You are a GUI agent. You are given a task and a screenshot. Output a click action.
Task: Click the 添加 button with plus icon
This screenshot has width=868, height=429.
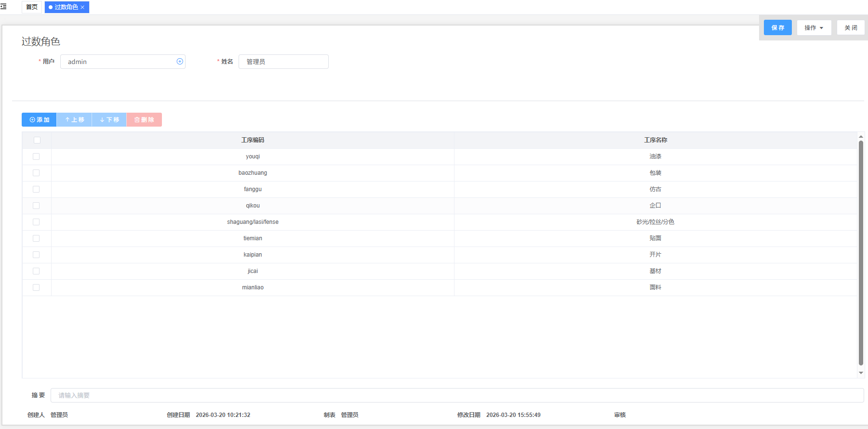(39, 120)
